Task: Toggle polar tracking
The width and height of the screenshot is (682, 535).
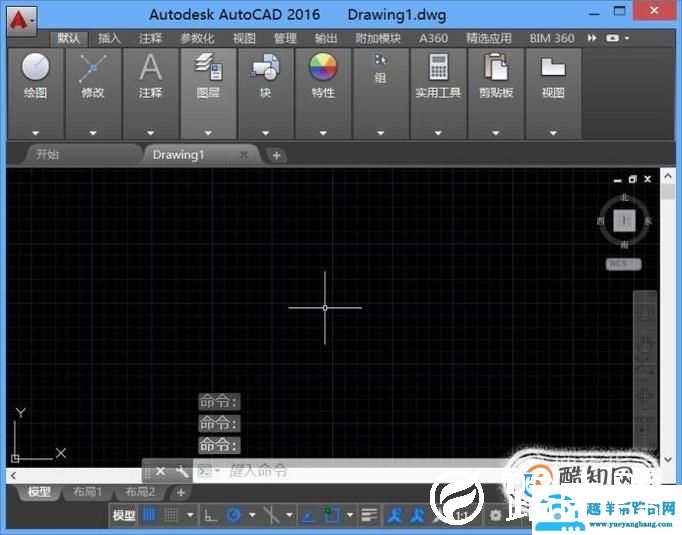Action: click(x=234, y=516)
